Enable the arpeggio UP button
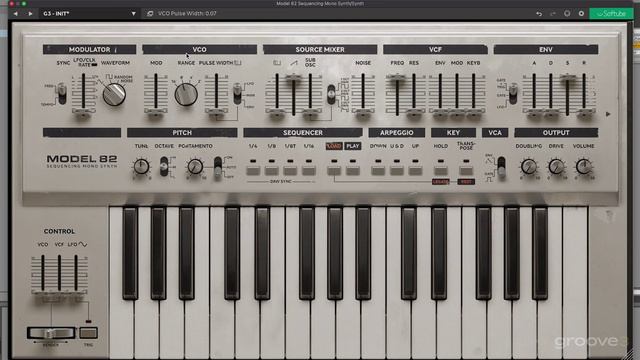The width and height of the screenshot is (640, 360). pos(415,170)
